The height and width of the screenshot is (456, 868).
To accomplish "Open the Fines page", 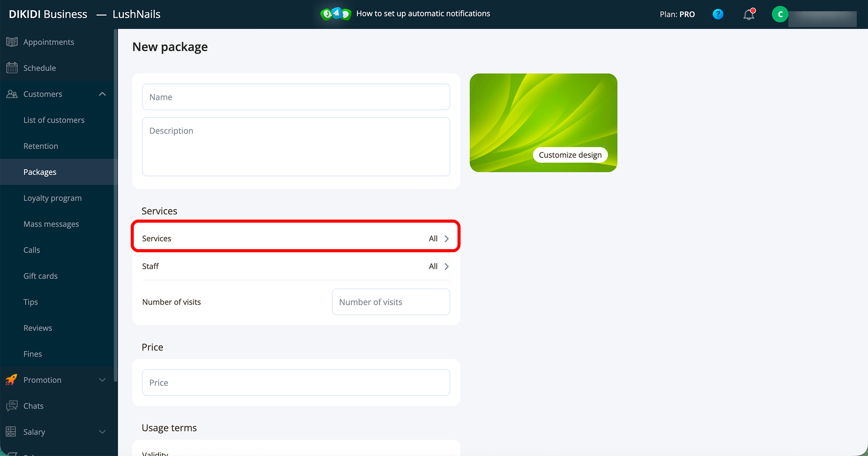I will click(33, 354).
